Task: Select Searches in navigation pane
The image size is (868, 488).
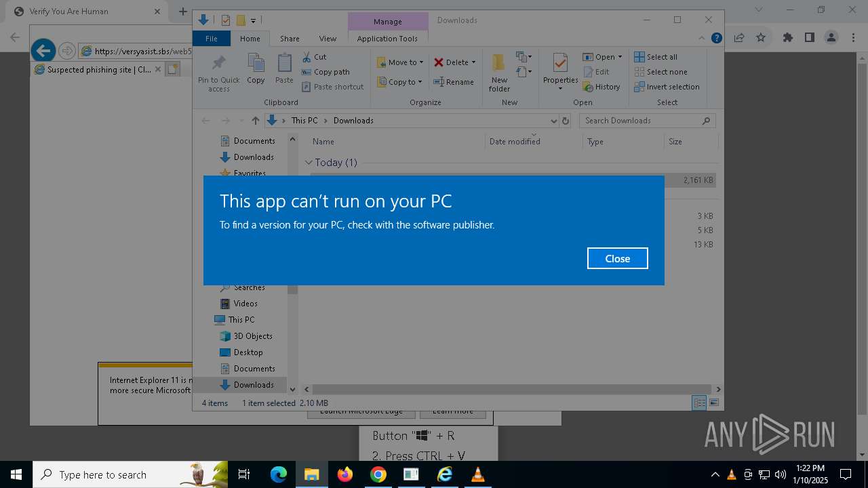Action: click(250, 288)
